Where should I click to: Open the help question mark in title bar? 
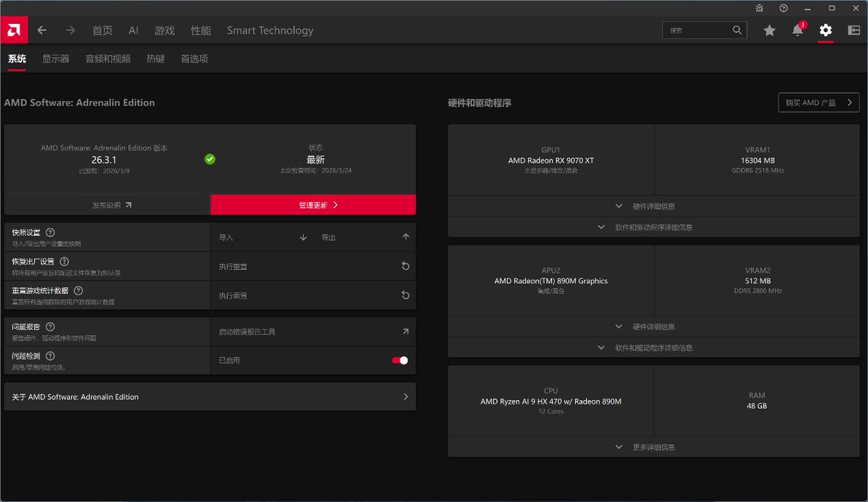click(784, 8)
